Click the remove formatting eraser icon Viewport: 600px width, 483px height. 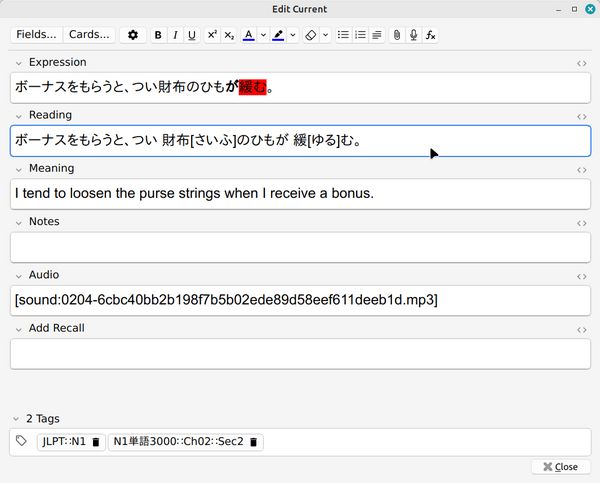click(x=311, y=35)
